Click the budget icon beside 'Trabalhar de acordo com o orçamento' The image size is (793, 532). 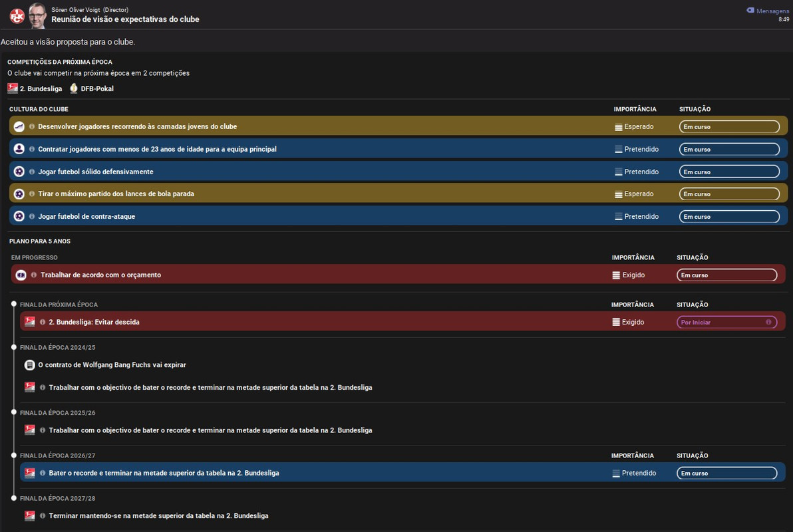tap(21, 275)
